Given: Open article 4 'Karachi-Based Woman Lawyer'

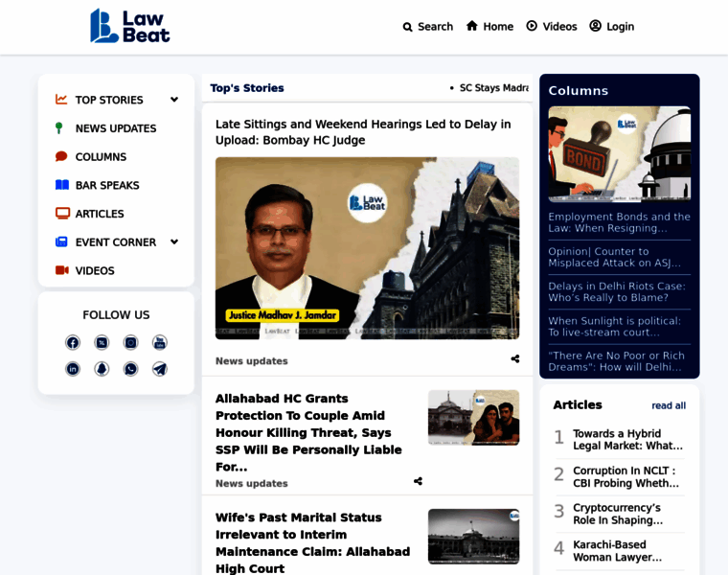Looking at the screenshot, I should [x=618, y=551].
